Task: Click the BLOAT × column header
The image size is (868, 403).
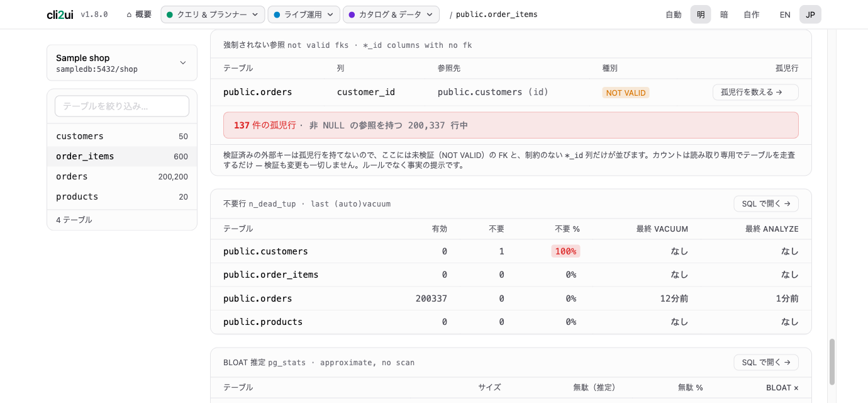Action: click(x=782, y=387)
